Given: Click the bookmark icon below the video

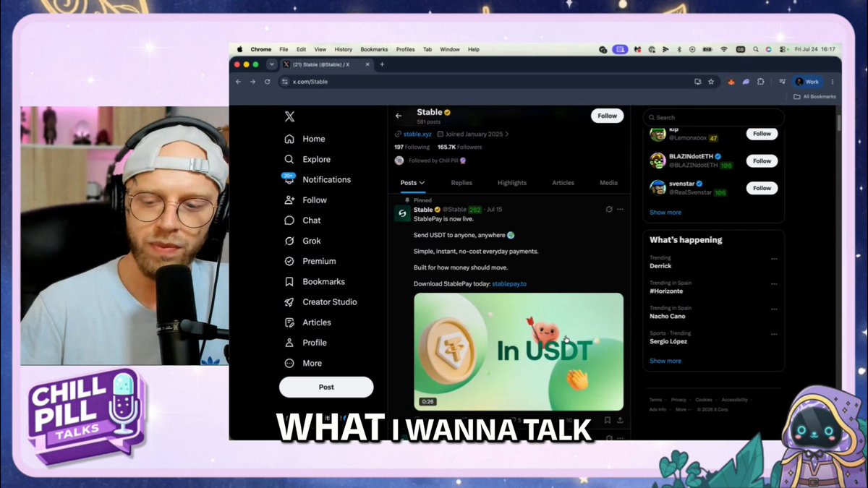Looking at the screenshot, I should pyautogui.click(x=608, y=419).
